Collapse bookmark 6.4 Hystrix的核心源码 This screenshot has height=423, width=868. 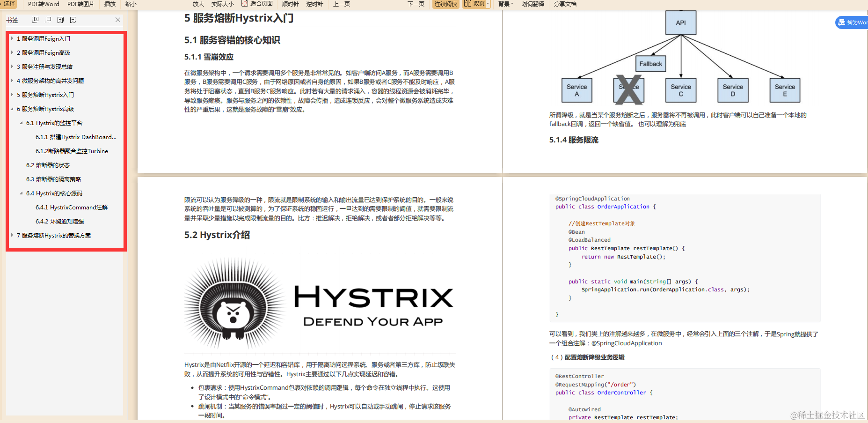point(21,193)
